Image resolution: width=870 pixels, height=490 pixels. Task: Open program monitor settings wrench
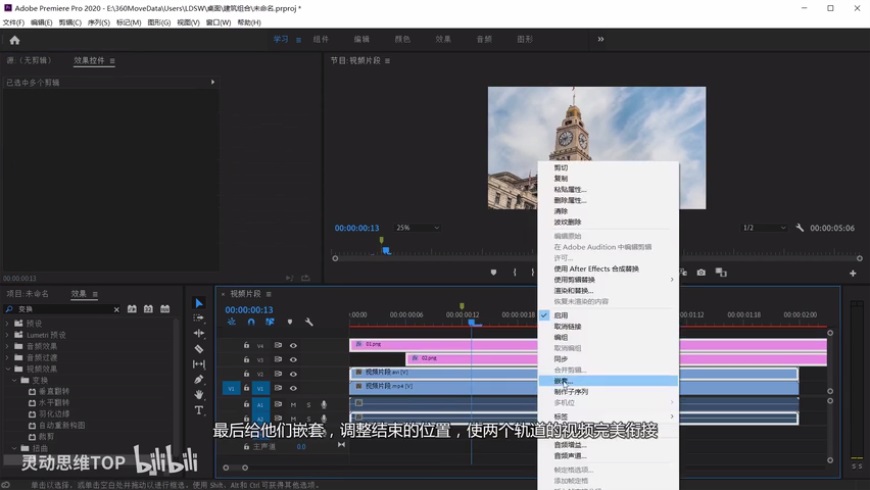(x=800, y=228)
